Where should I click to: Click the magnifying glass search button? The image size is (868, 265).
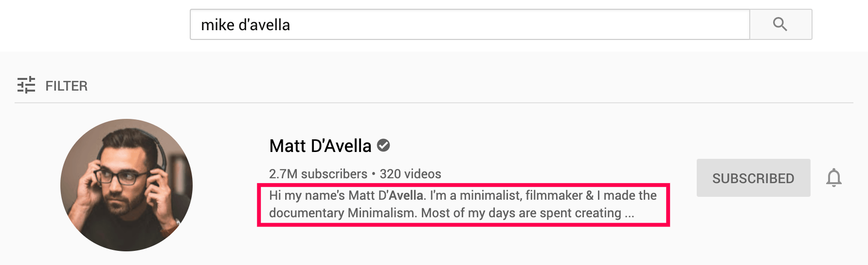pyautogui.click(x=780, y=24)
